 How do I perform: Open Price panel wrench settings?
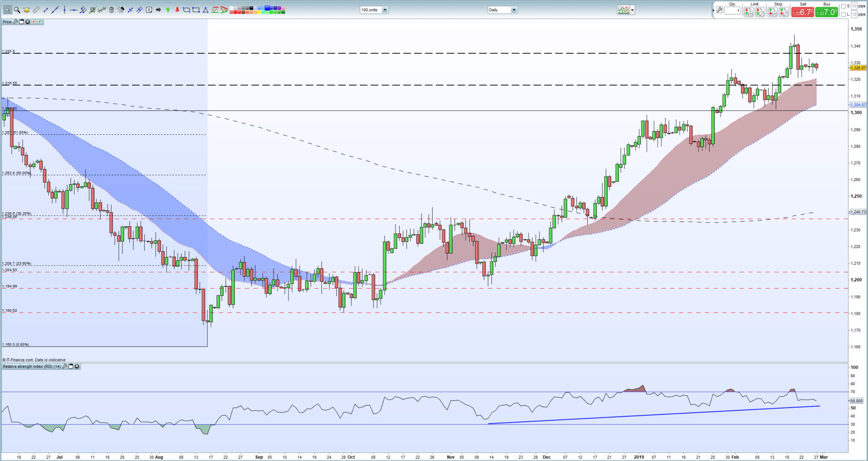[x=16, y=22]
